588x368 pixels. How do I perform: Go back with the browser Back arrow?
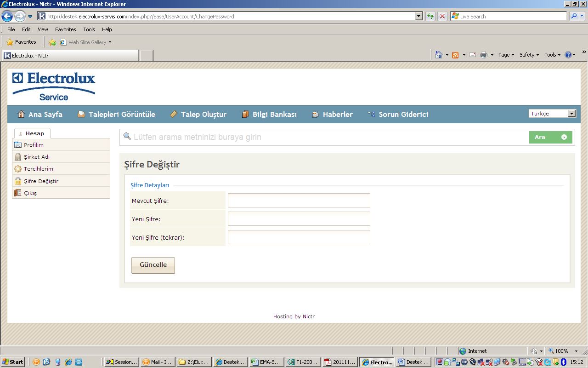point(7,17)
